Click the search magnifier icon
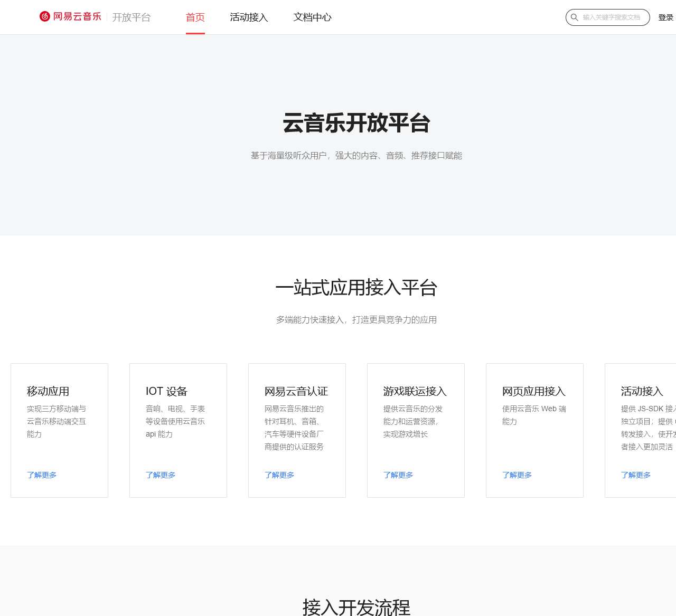 click(574, 17)
